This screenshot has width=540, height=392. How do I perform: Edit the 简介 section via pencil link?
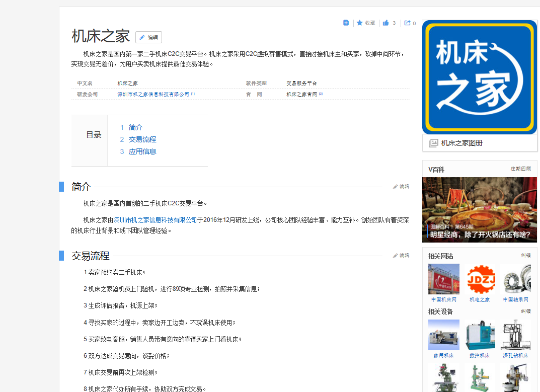tap(401, 186)
